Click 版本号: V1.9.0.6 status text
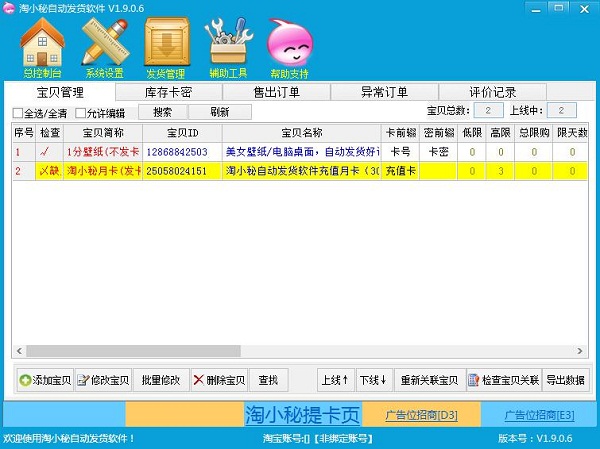This screenshot has width=600, height=449. pyautogui.click(x=535, y=438)
